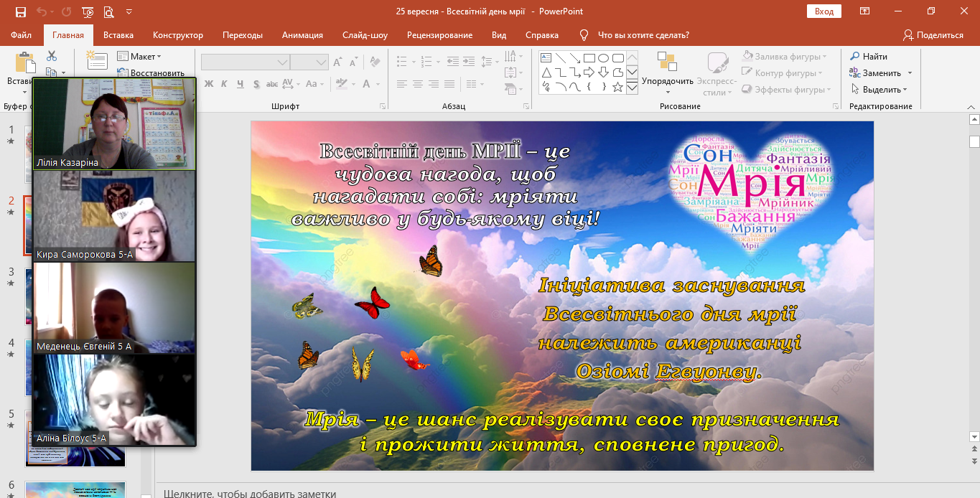This screenshot has width=980, height=498.
Task: Select the rectangle shape in the shapes gallery
Action: 589,57
